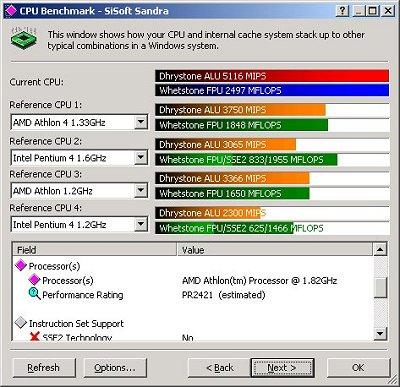
Task: Click the Value column header
Action: tap(274, 250)
